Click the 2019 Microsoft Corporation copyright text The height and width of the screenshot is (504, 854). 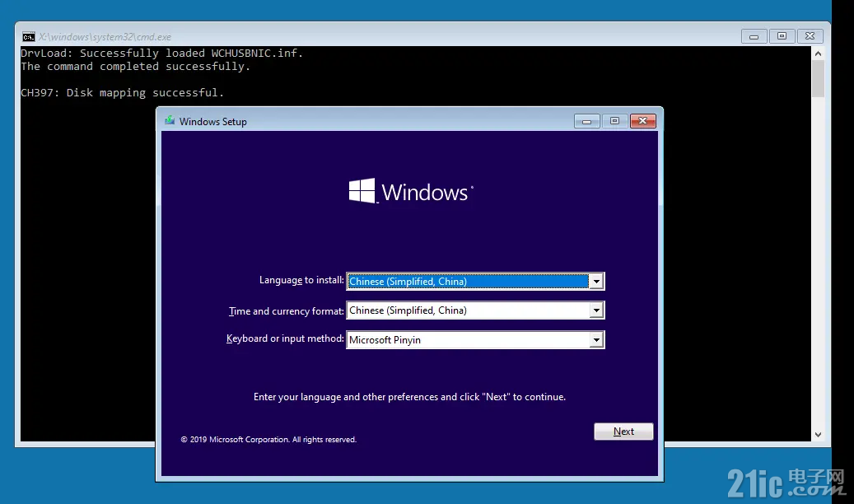pos(268,440)
